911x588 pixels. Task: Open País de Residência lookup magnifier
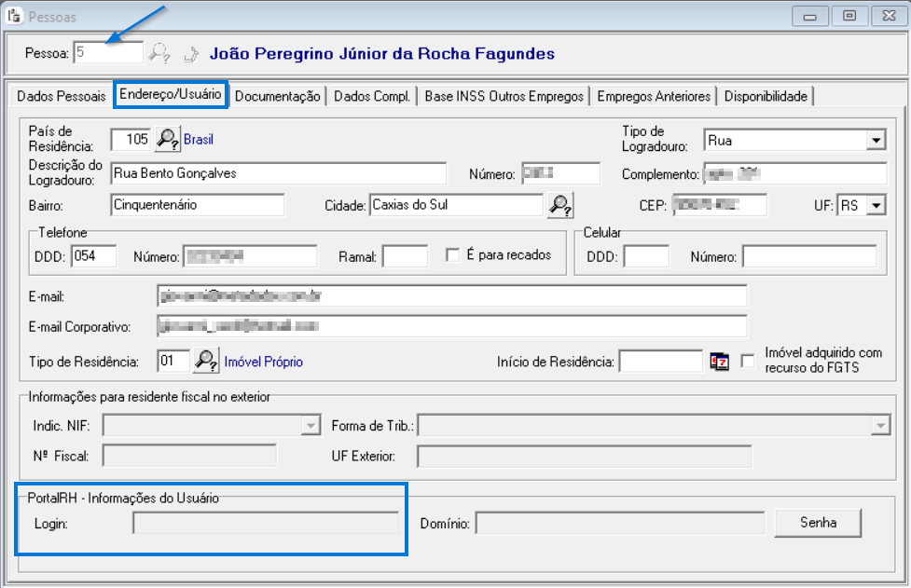pos(167,139)
